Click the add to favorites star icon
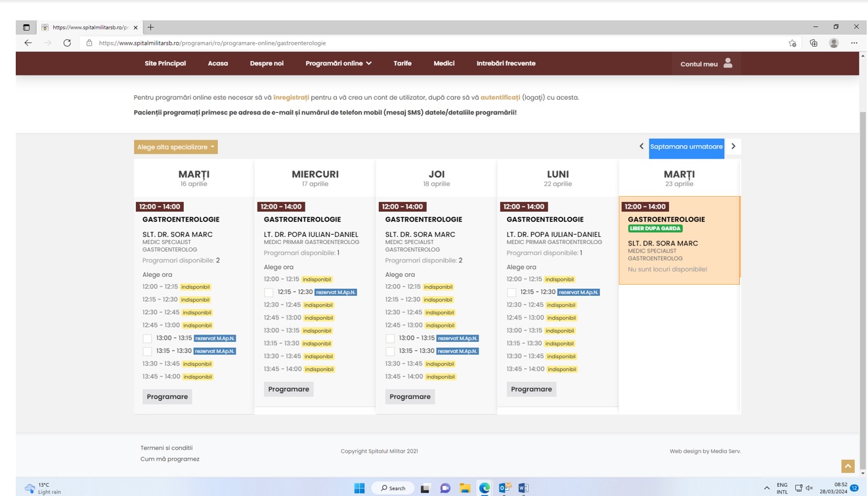The width and height of the screenshot is (868, 496). click(792, 43)
